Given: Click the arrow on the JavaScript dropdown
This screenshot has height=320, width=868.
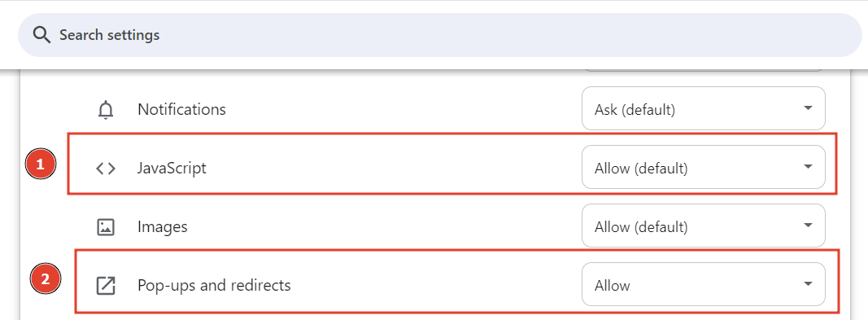Looking at the screenshot, I should click(808, 167).
